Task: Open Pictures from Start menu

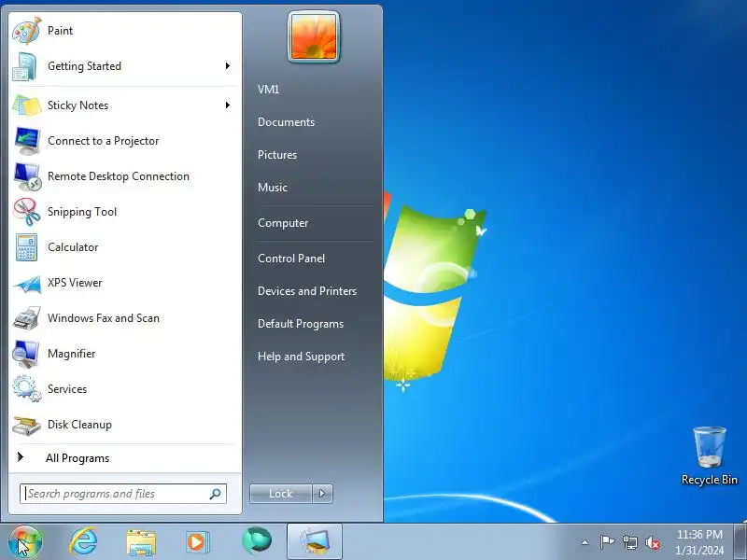Action: [x=277, y=155]
